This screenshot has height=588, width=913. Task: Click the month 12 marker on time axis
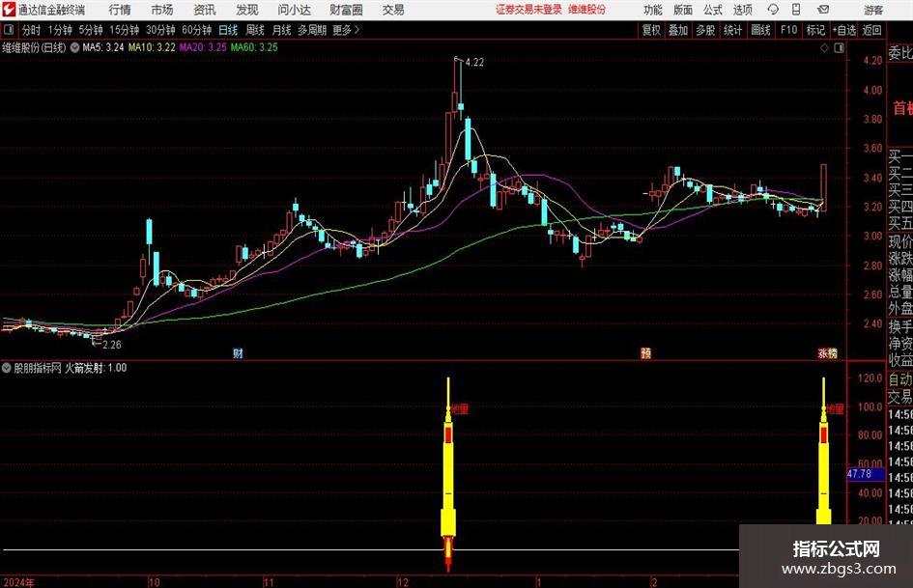coord(402,582)
